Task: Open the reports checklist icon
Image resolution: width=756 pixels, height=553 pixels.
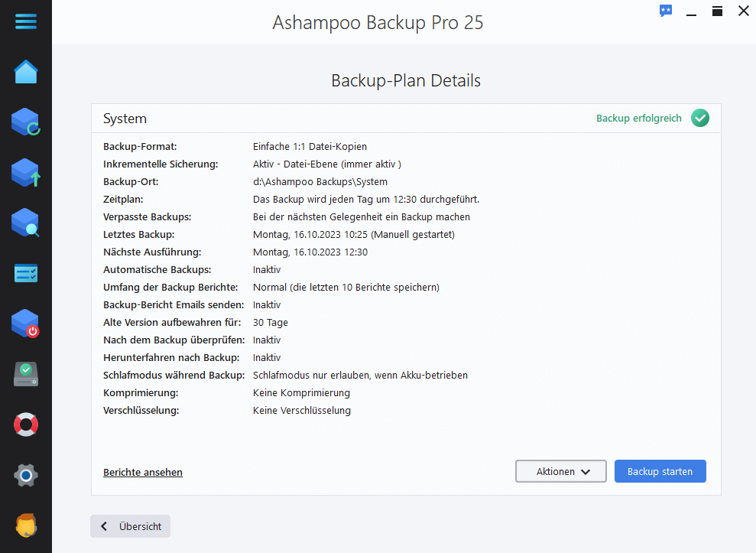Action: (25, 273)
